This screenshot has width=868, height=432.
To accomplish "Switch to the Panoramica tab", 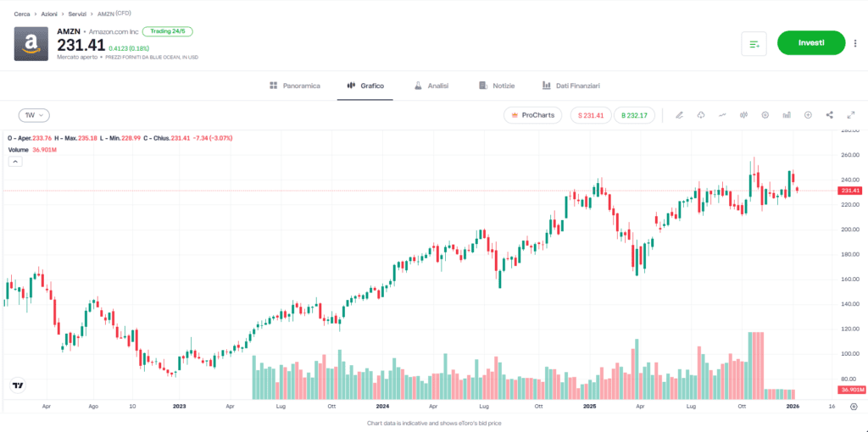I will (x=294, y=86).
